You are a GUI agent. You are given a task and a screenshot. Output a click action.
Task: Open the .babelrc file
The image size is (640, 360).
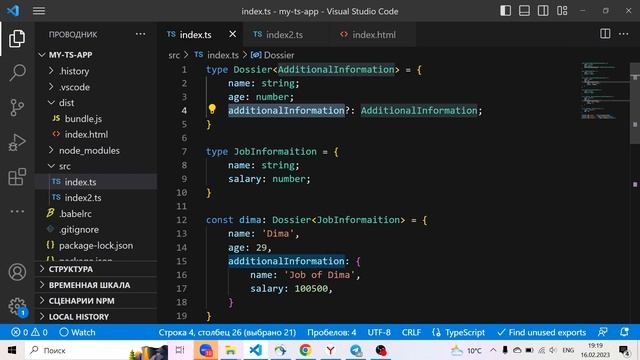pos(96,214)
